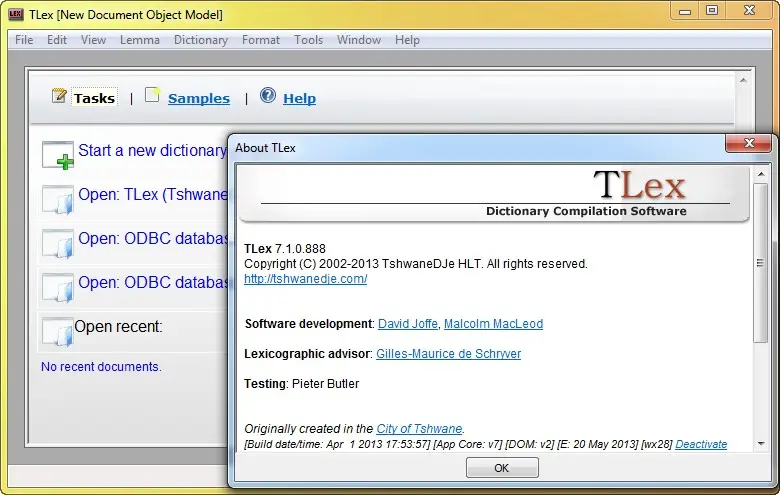
Task: Click Start a new dictionary link
Action: pos(152,150)
